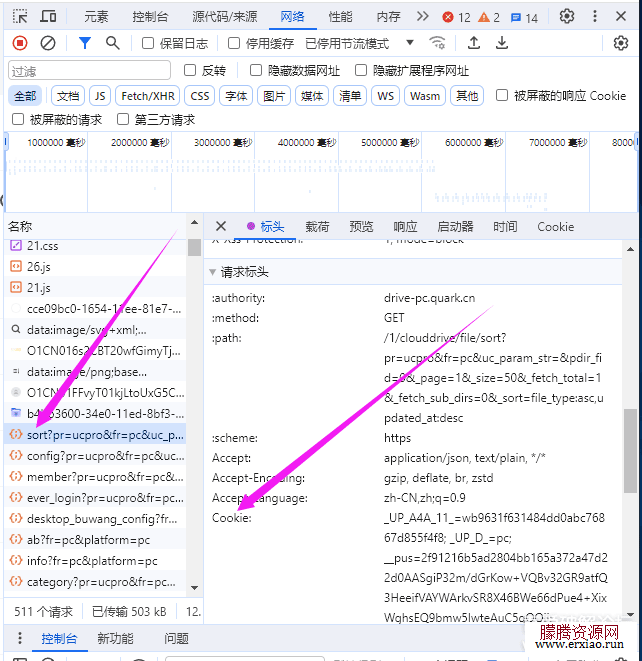642x661 pixels.
Task: Export HAR file download icon
Action: [x=502, y=43]
